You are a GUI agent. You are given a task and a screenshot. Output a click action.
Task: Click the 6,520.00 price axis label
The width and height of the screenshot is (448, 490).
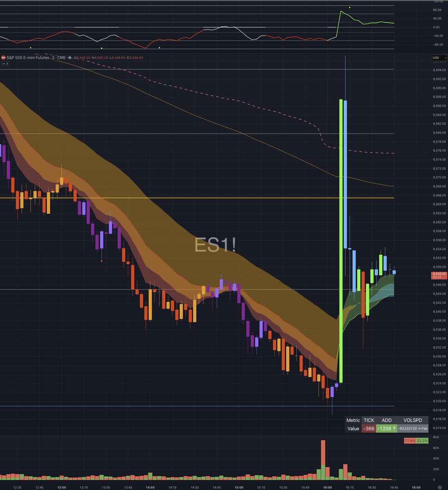point(439,401)
